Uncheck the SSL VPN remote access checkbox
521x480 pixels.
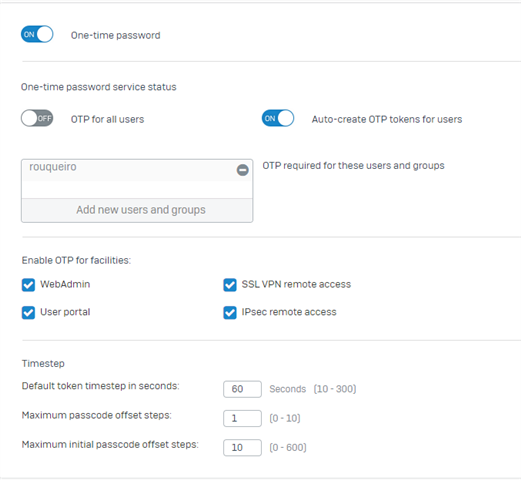click(230, 285)
